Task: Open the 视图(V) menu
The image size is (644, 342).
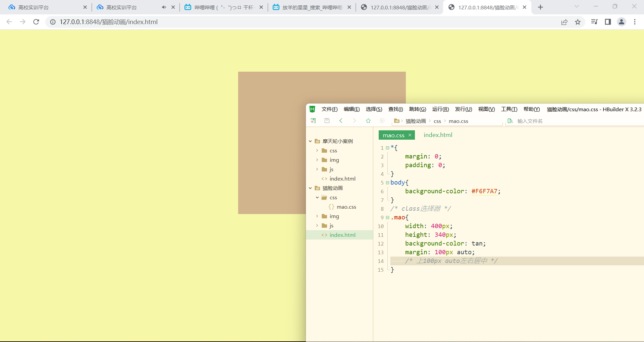Action: [486, 109]
